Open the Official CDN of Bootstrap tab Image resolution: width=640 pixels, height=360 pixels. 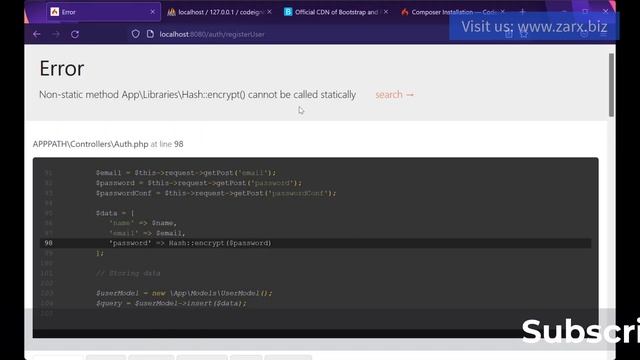tap(336, 12)
